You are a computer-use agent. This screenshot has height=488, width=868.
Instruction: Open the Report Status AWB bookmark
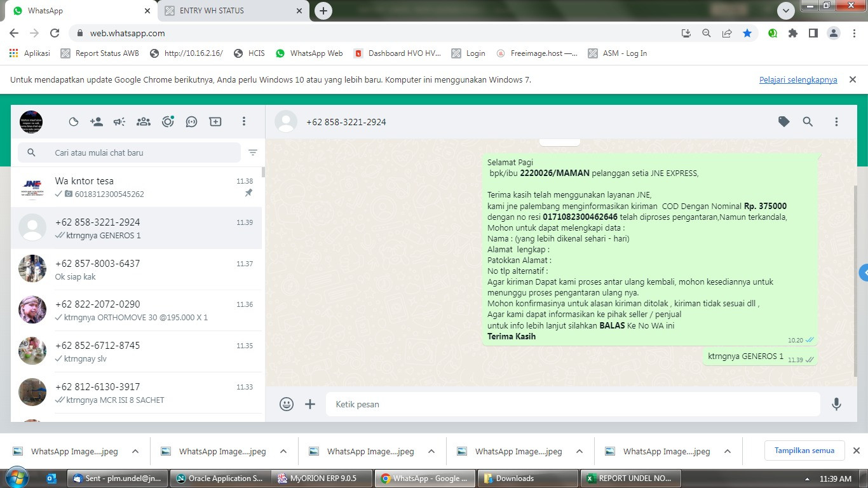click(x=100, y=53)
